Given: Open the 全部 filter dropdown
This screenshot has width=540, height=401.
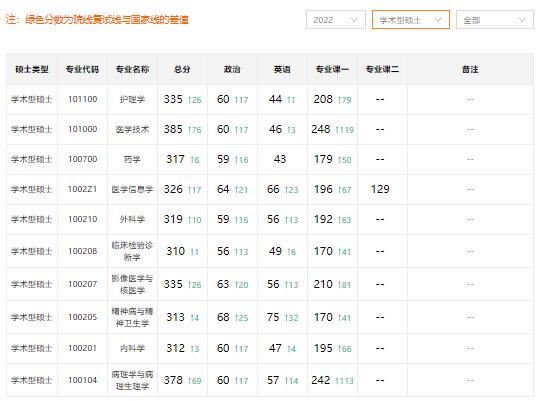Looking at the screenshot, I should (x=495, y=20).
